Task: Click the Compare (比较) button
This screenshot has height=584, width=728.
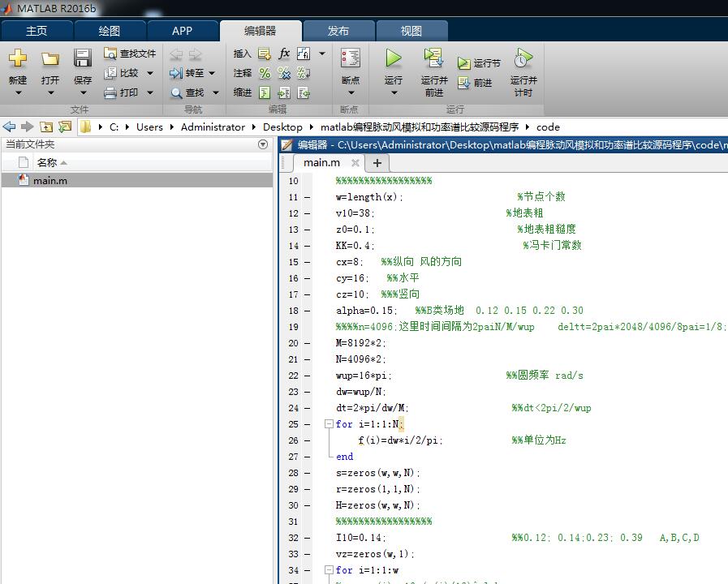Action: click(122, 73)
